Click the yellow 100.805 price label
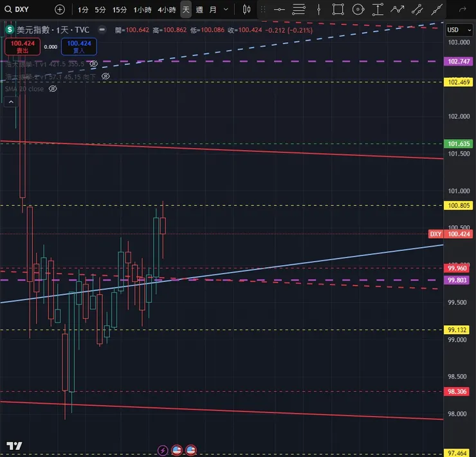Image resolution: width=476 pixels, height=457 pixels. click(459, 205)
